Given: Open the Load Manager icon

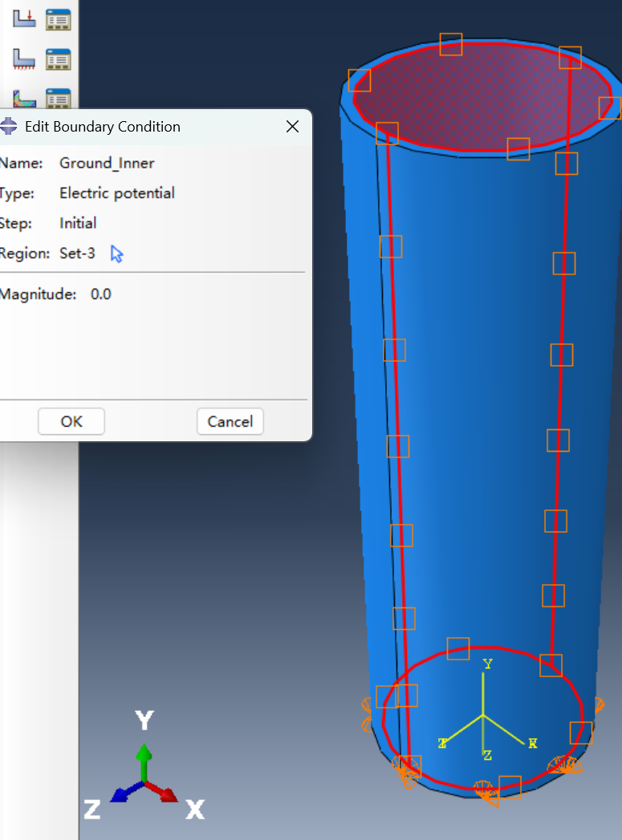Looking at the screenshot, I should 58,19.
